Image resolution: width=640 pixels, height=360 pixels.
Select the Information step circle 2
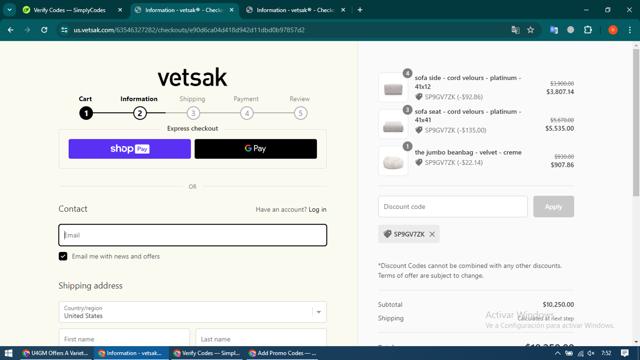pyautogui.click(x=140, y=113)
